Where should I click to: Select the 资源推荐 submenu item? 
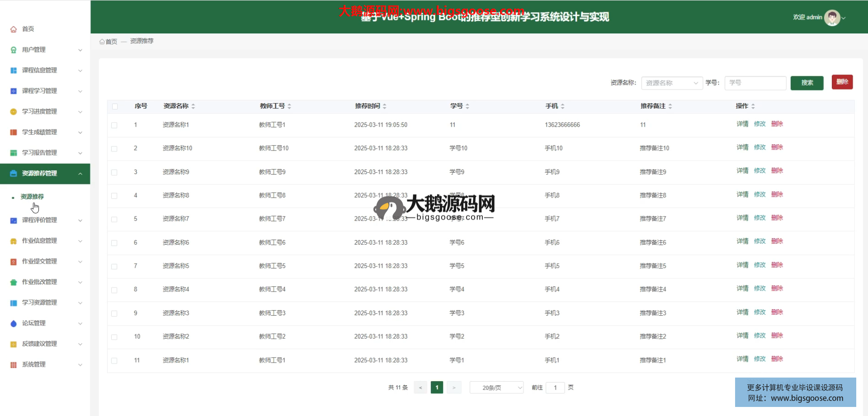click(x=32, y=197)
